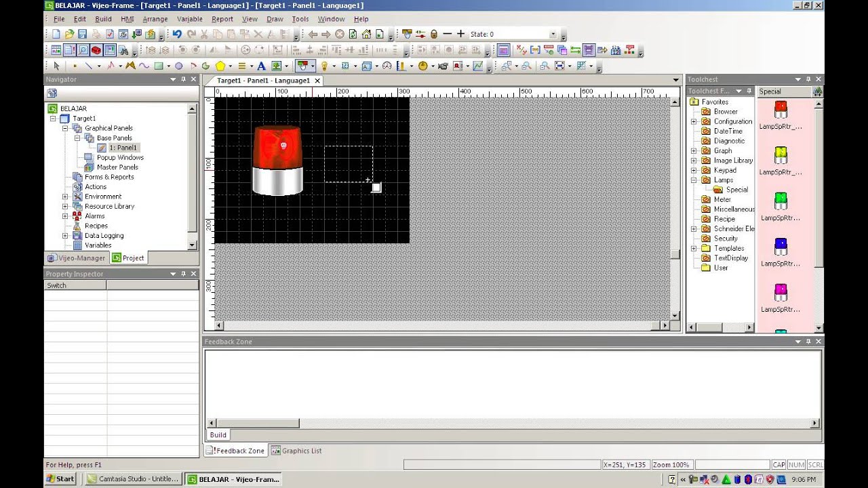This screenshot has width=868, height=488.
Task: Click the Home navigation icon
Action: point(366,34)
